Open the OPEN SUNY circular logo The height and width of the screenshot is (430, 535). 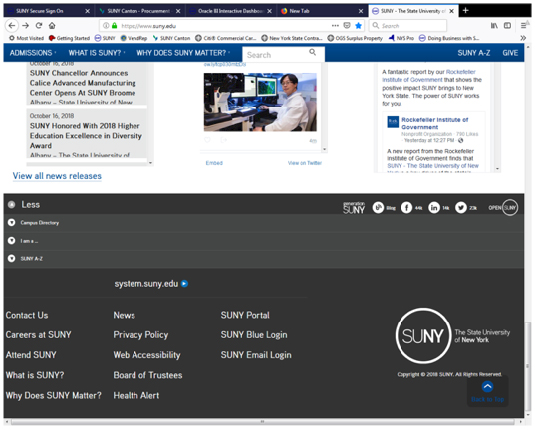coord(510,207)
